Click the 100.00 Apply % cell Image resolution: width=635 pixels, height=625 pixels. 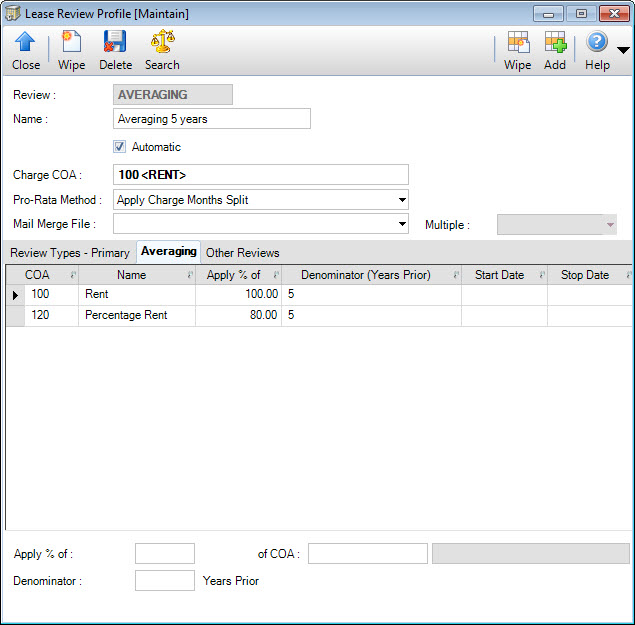tap(239, 294)
